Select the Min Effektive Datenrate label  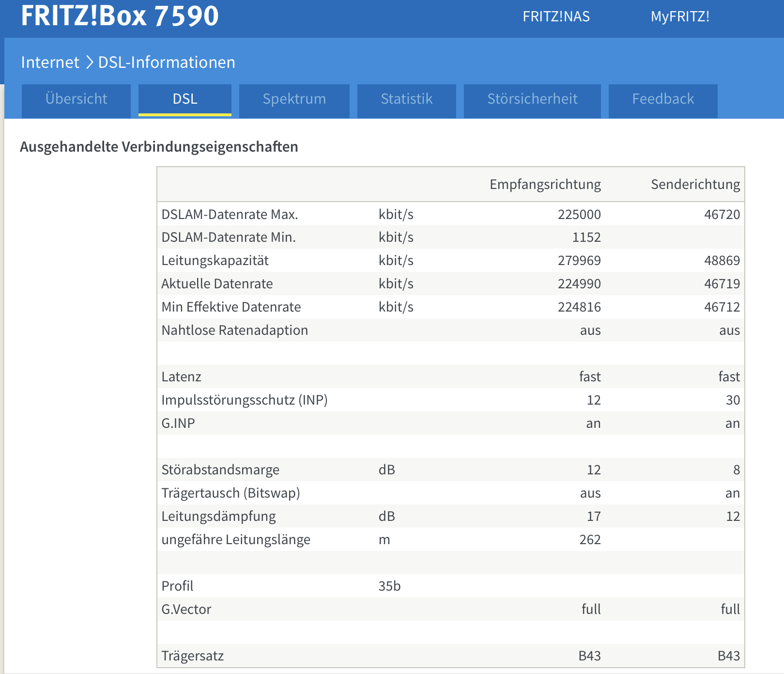(x=231, y=307)
